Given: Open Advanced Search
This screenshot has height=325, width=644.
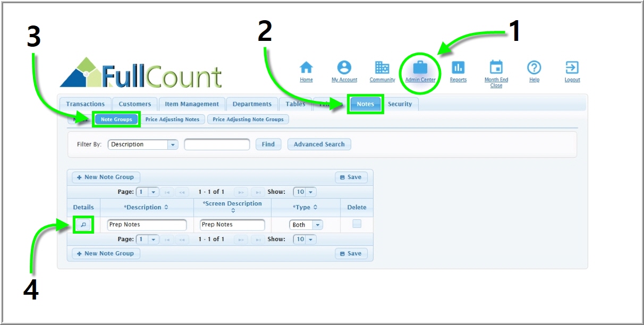Looking at the screenshot, I should (319, 144).
